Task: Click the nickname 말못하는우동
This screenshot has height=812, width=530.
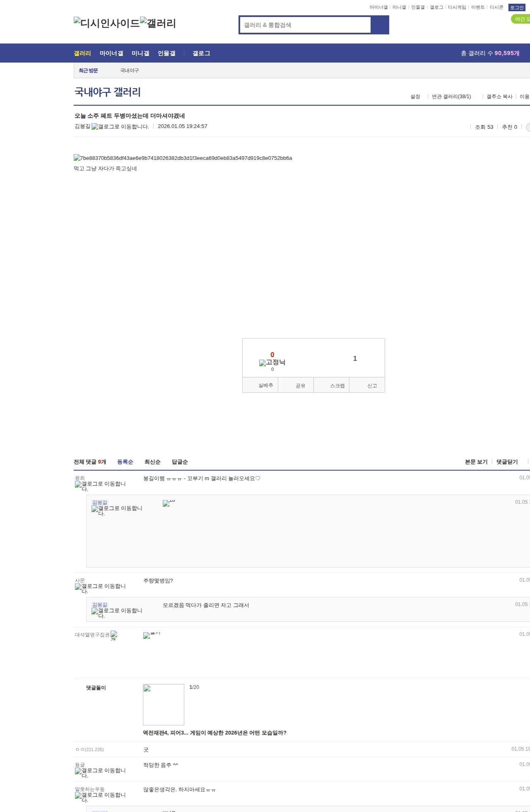Action: click(x=90, y=789)
